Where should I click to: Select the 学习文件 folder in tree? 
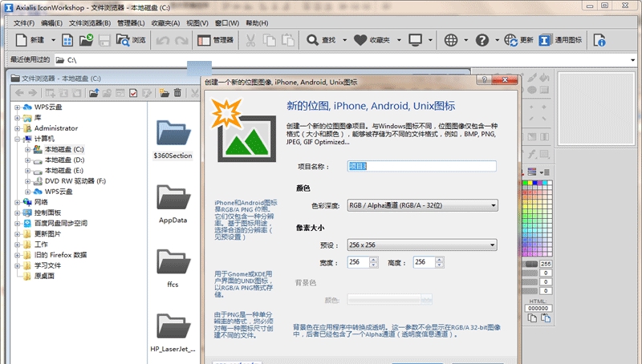click(47, 265)
